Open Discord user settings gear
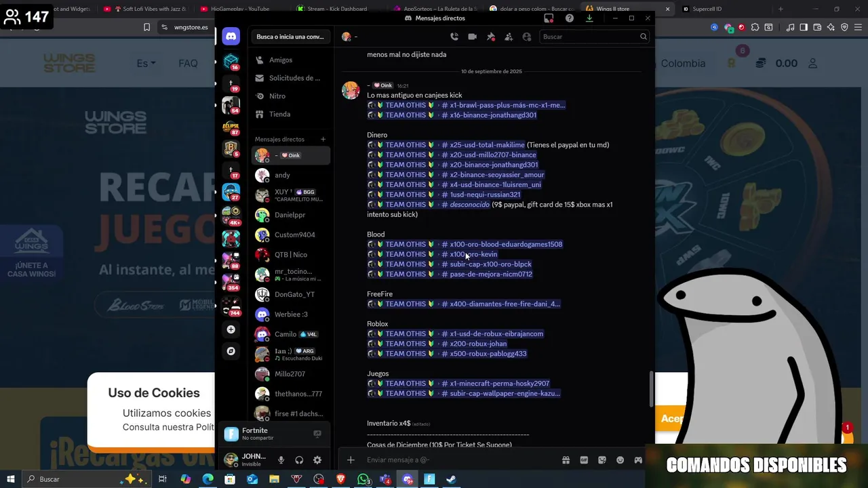This screenshot has width=868, height=488. [x=317, y=460]
